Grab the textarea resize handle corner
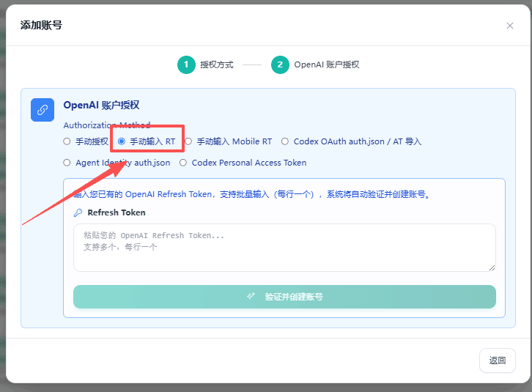Image resolution: width=532 pixels, height=392 pixels. (492, 267)
